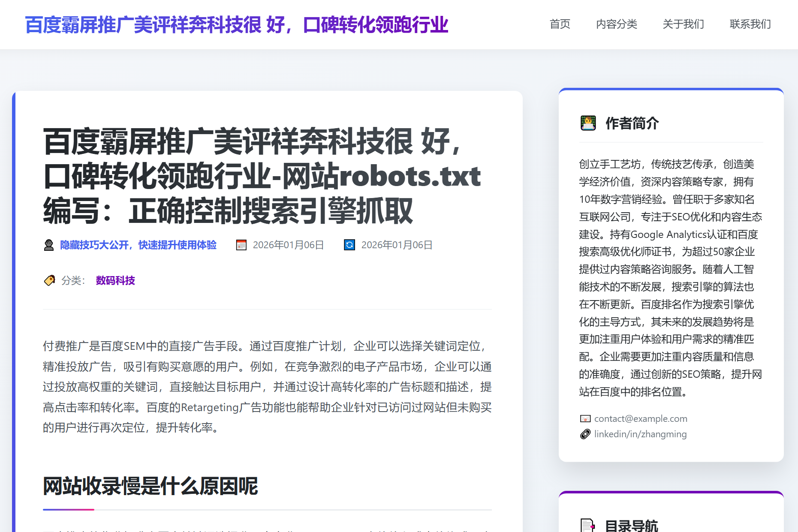Open the 内容分类 navigation entry
The width and height of the screenshot is (798, 532).
pyautogui.click(x=617, y=24)
